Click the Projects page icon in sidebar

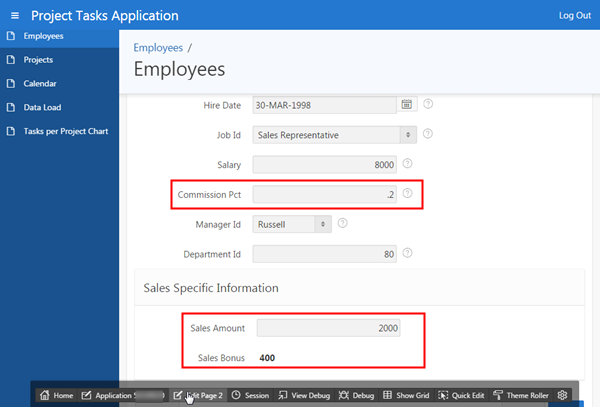[11, 60]
